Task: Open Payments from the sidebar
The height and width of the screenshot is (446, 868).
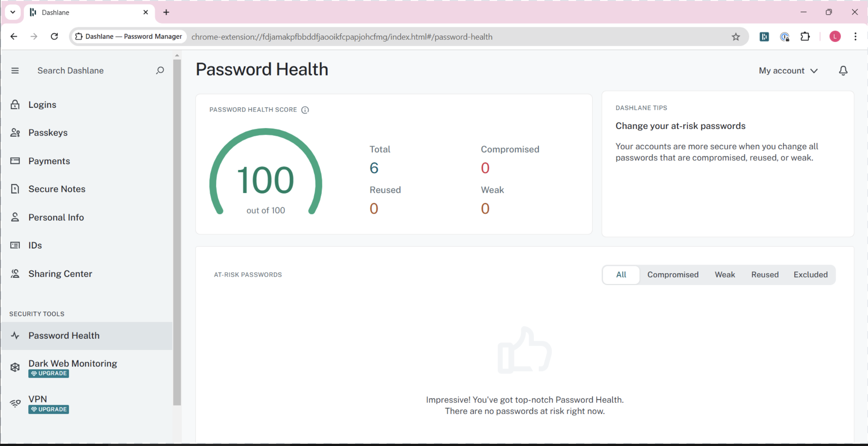Action: (x=49, y=161)
